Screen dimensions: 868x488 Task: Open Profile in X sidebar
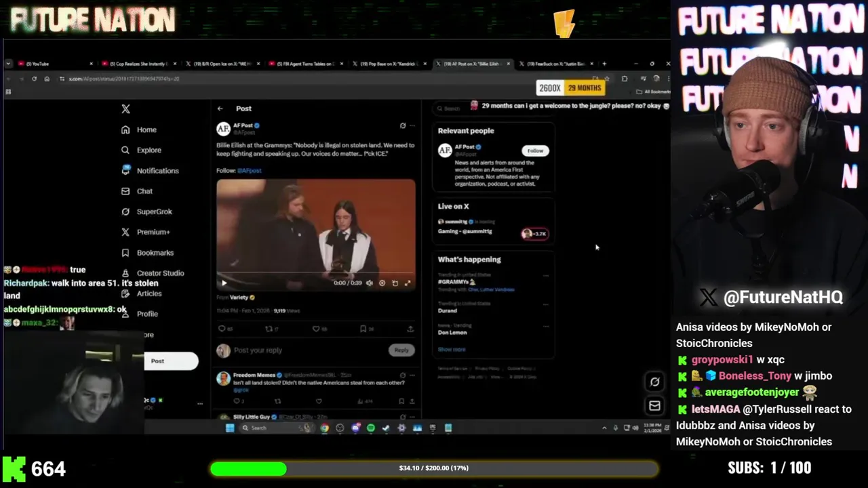pyautogui.click(x=140, y=314)
